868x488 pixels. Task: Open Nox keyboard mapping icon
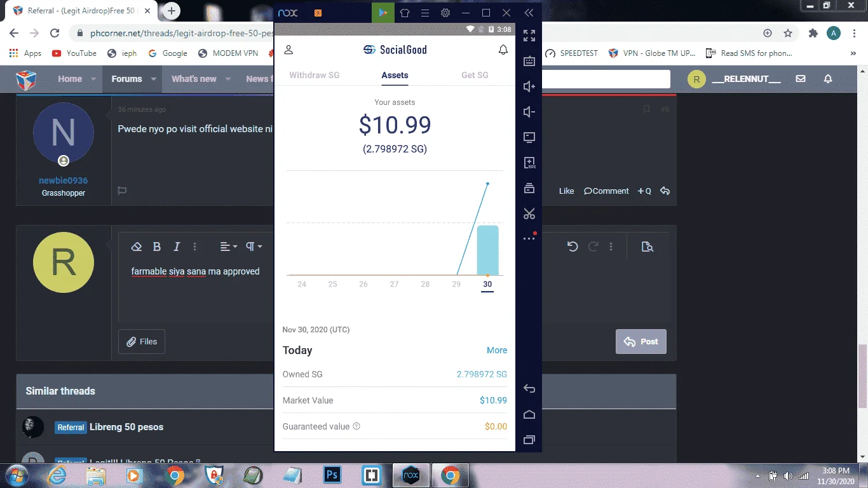point(529,61)
